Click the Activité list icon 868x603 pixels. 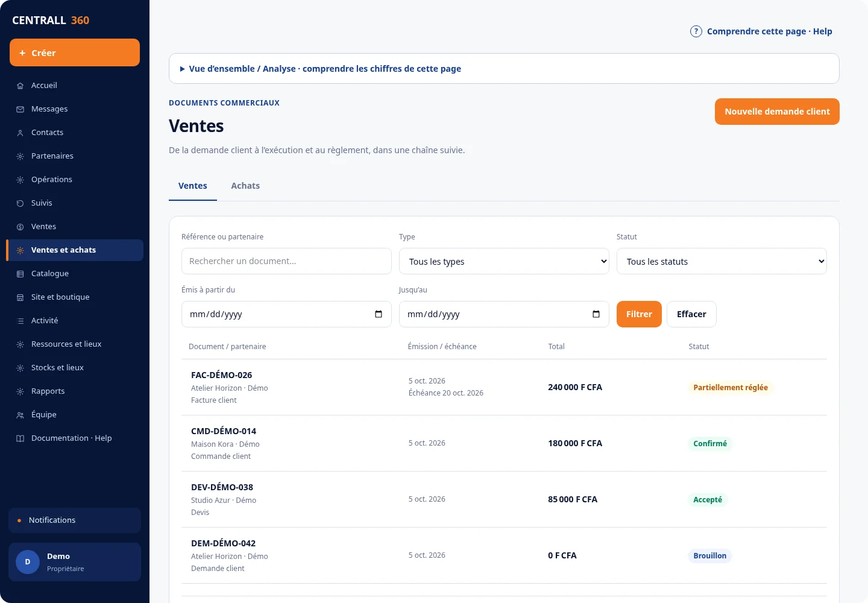[20, 321]
